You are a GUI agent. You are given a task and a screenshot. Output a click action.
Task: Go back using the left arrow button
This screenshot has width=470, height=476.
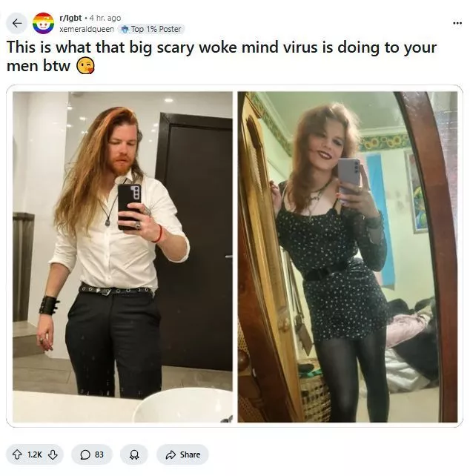(x=17, y=23)
